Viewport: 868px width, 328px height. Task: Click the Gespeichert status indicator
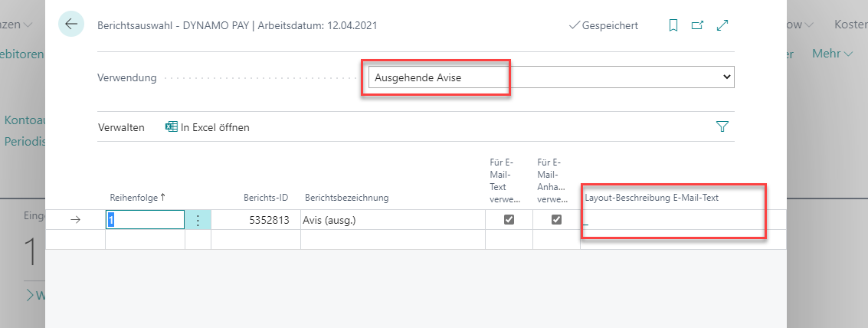point(604,25)
